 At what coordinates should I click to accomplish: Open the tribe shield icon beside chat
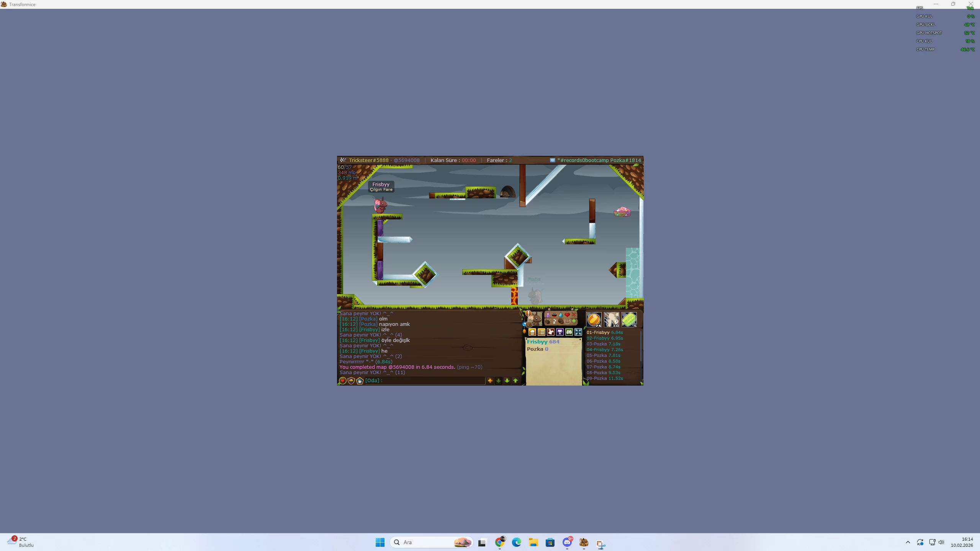point(351,381)
